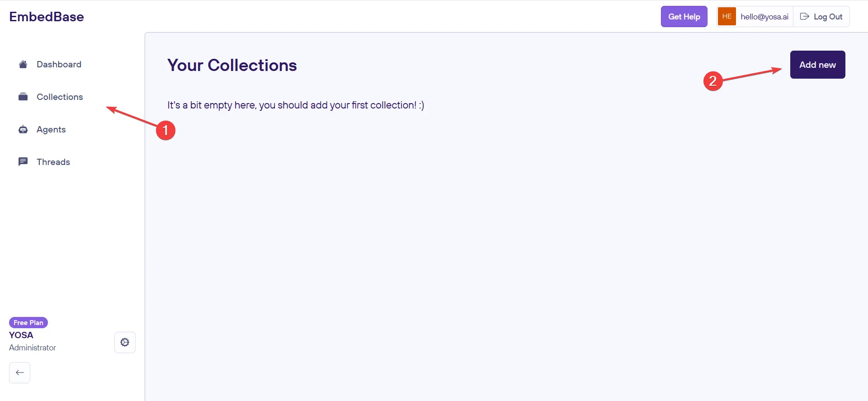
Task: Click the Threads chat bubble icon
Action: (23, 162)
